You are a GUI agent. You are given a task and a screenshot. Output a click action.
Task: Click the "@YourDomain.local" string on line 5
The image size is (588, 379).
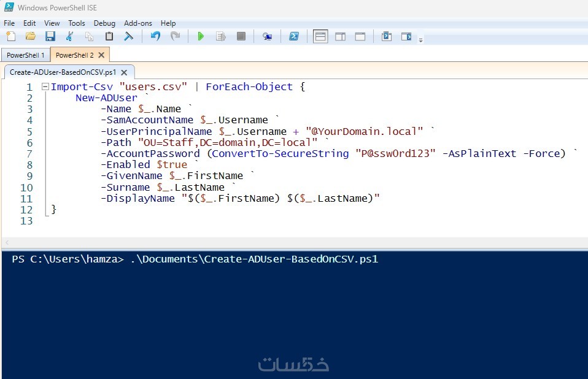[x=365, y=131]
